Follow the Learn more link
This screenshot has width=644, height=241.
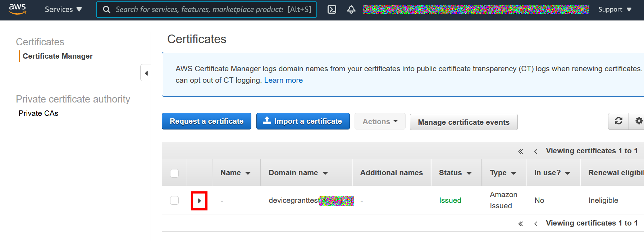click(283, 80)
